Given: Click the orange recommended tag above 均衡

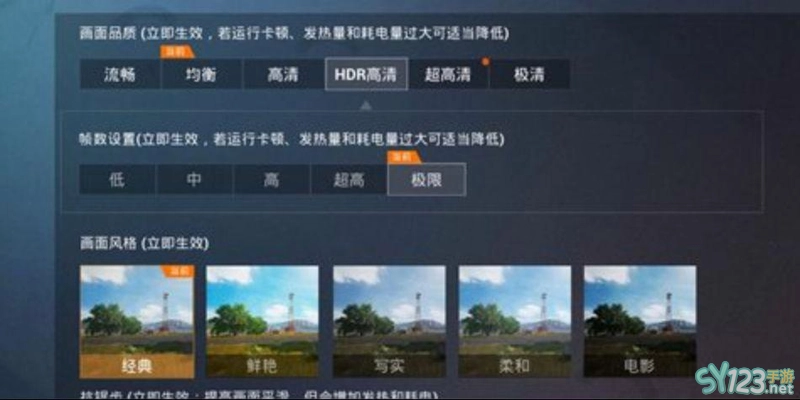Looking at the screenshot, I should pos(177,52).
